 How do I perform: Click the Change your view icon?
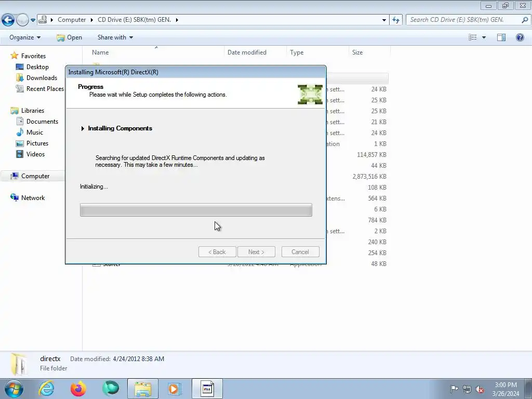473,37
